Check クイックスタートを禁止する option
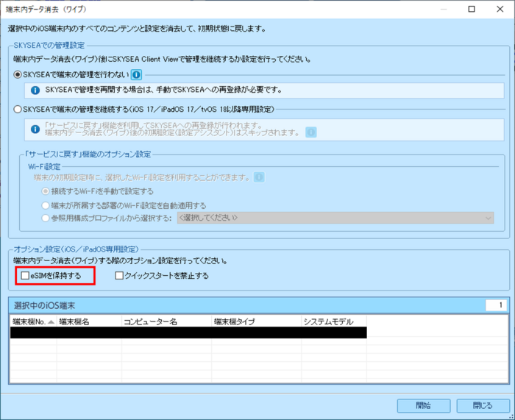 pyautogui.click(x=119, y=276)
